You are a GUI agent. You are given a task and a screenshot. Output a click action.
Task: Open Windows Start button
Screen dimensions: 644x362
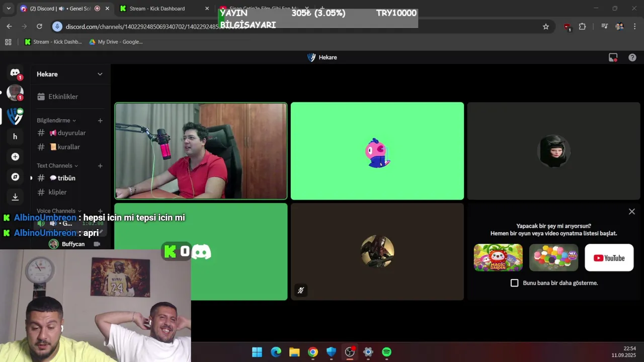[x=257, y=352]
